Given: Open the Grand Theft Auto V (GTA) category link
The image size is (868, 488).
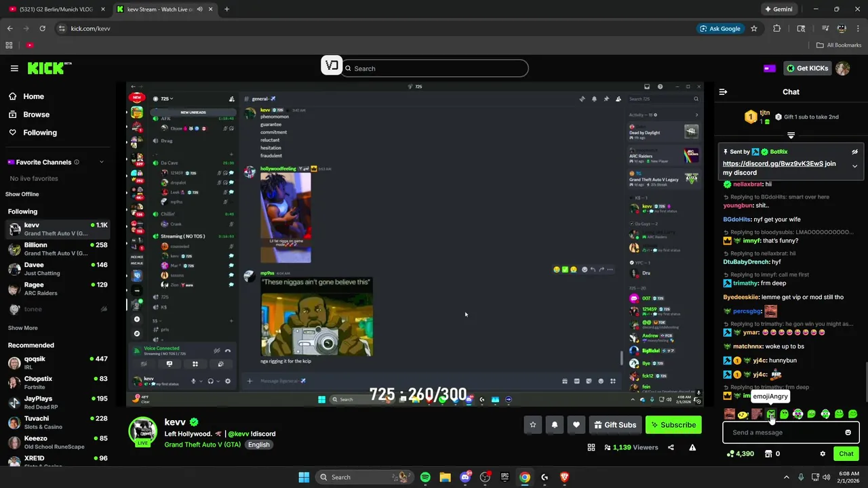Looking at the screenshot, I should 202,445.
